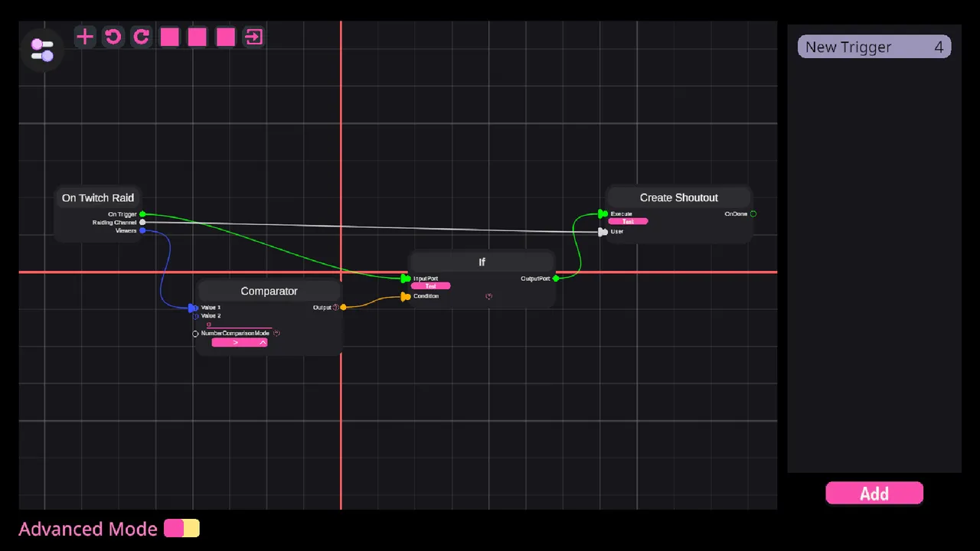Viewport: 980px width, 551px height.
Task: Click the help icon beside Comparator Output
Action: [335, 307]
